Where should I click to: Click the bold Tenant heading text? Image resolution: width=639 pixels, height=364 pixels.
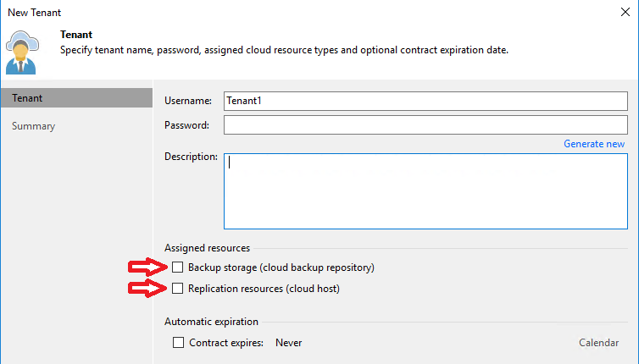pyautogui.click(x=76, y=35)
